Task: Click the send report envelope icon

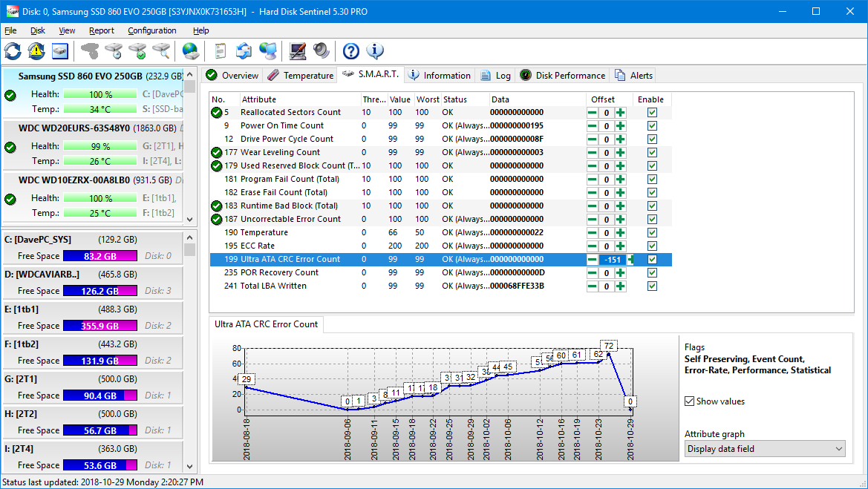Action: pyautogui.click(x=244, y=51)
